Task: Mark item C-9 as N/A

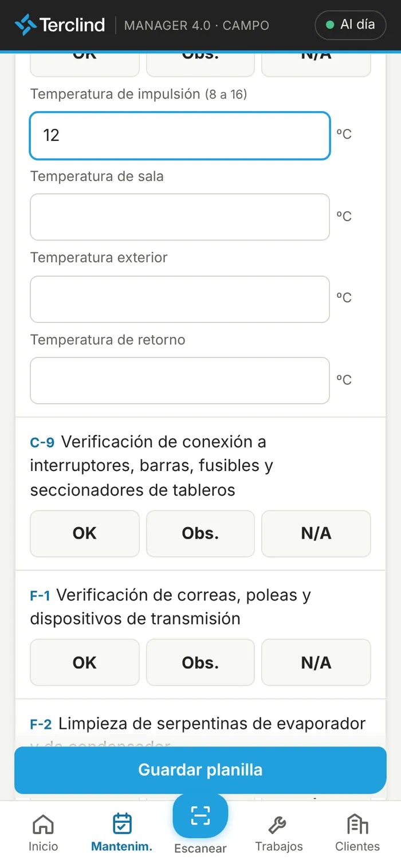Action: 316,533
